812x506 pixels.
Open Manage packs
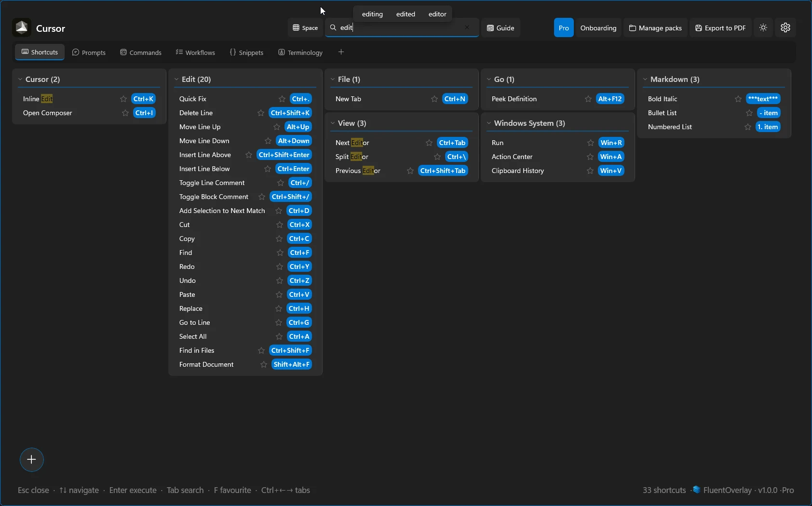pyautogui.click(x=655, y=27)
